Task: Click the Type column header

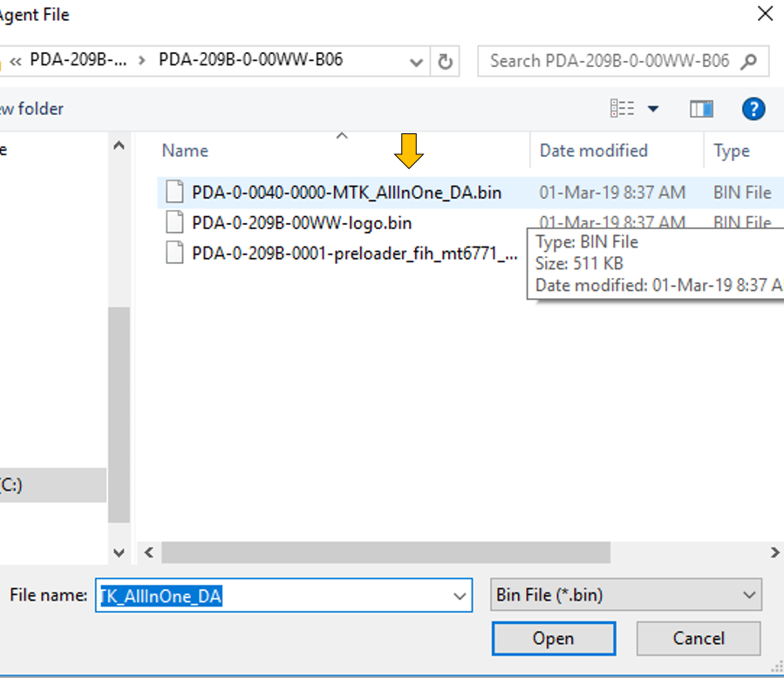Action: point(731,151)
